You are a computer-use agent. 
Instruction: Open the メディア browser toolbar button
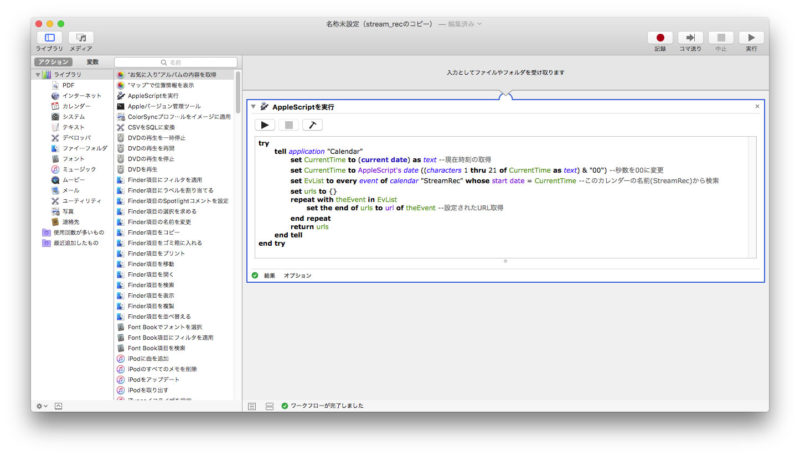[x=81, y=38]
